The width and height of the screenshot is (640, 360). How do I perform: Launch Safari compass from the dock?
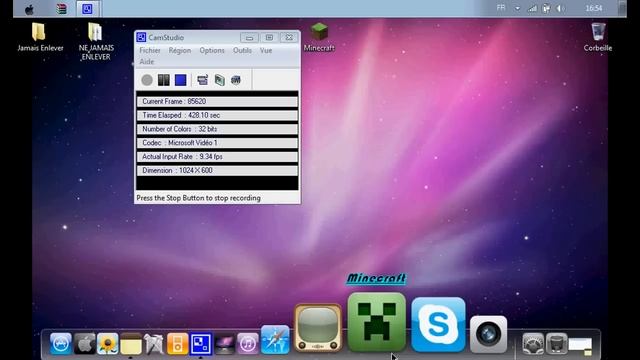(275, 340)
